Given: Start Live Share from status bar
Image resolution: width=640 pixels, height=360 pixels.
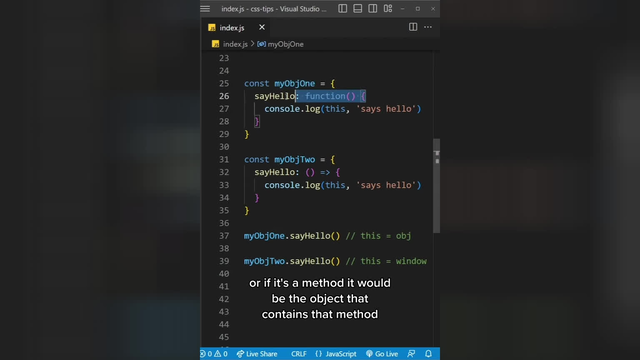Looking at the screenshot, I should (257, 354).
